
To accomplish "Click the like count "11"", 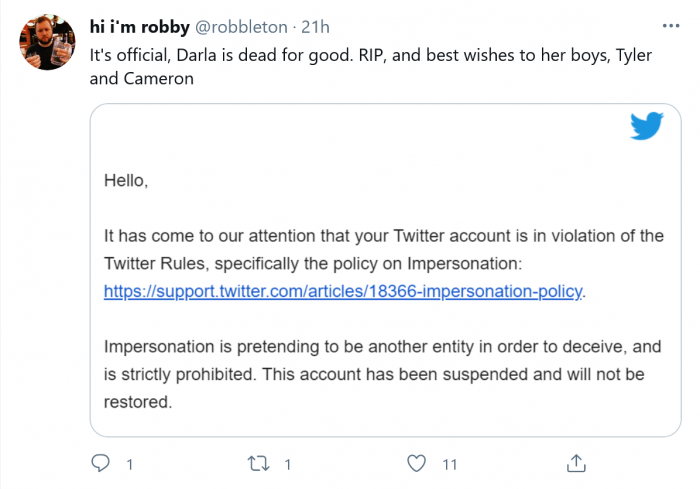I will [449, 464].
